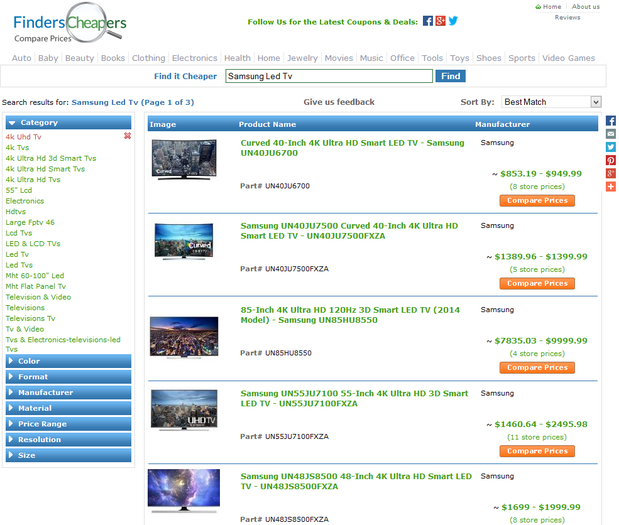Compare Prices for UN55JU7100FXZA
The width and height of the screenshot is (619, 525).
click(537, 451)
